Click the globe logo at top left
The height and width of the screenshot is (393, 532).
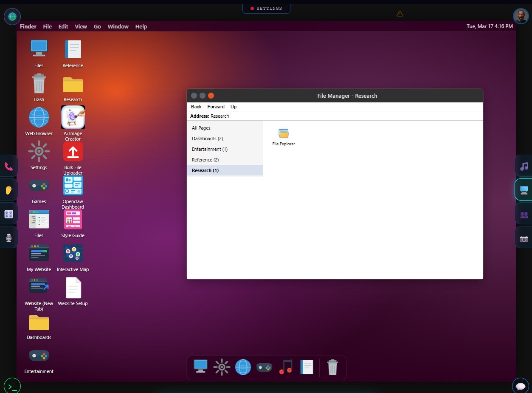coord(12,17)
